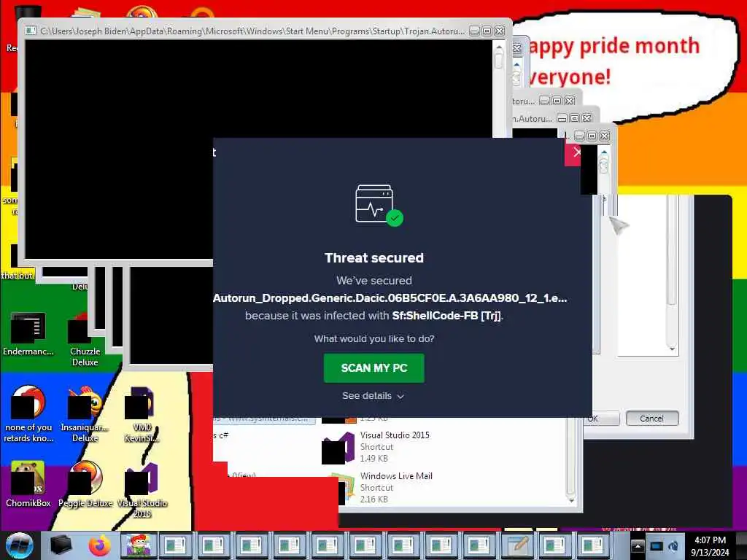Select the Visual Studio 2015 desktop icon
Screen dimensions: 747x560
(x=142, y=490)
